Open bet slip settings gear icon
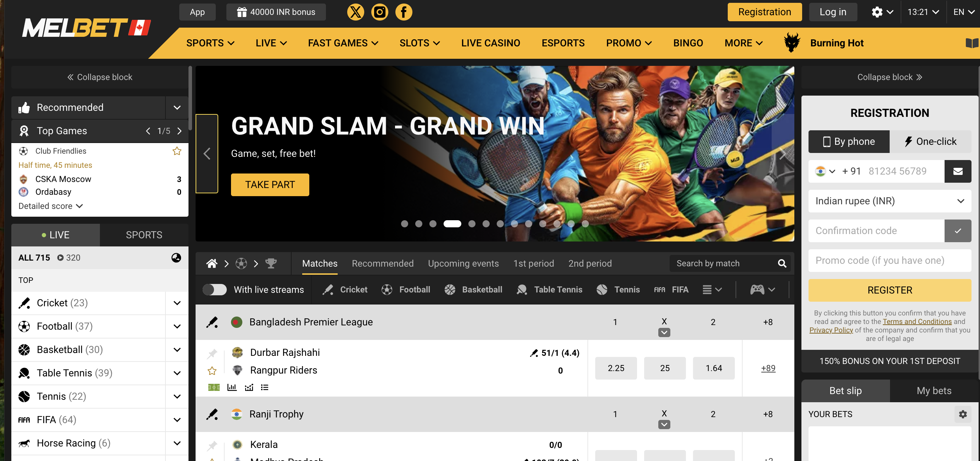Viewport: 980px width, 461px height. click(x=963, y=414)
